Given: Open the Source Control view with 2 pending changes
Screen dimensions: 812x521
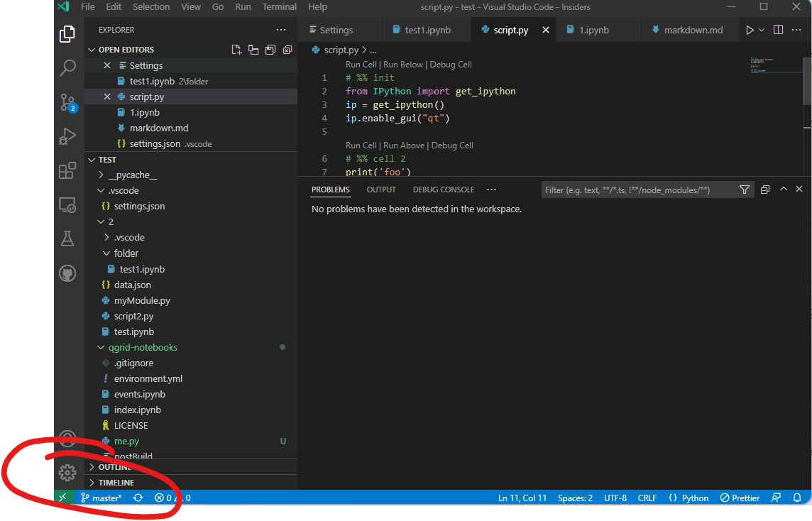Looking at the screenshot, I should pos(67,102).
